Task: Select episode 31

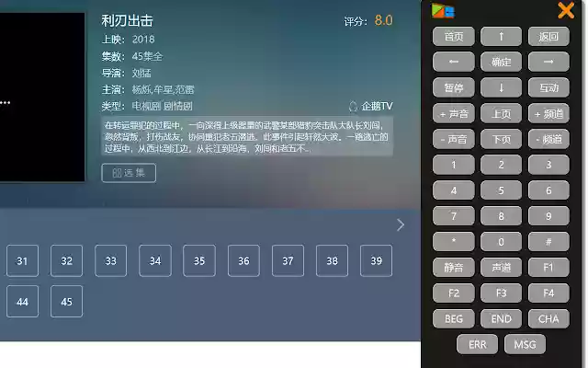Action: point(22,261)
